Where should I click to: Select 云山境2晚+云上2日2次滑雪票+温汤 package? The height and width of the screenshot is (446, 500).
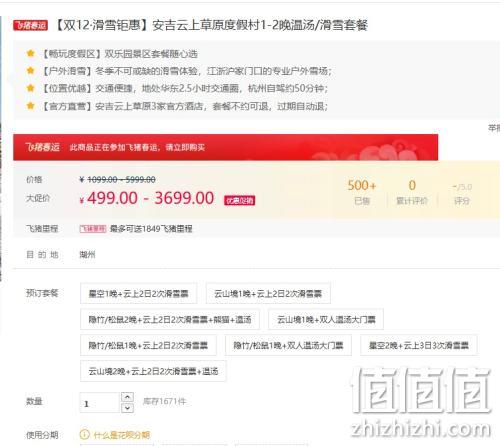153,371
